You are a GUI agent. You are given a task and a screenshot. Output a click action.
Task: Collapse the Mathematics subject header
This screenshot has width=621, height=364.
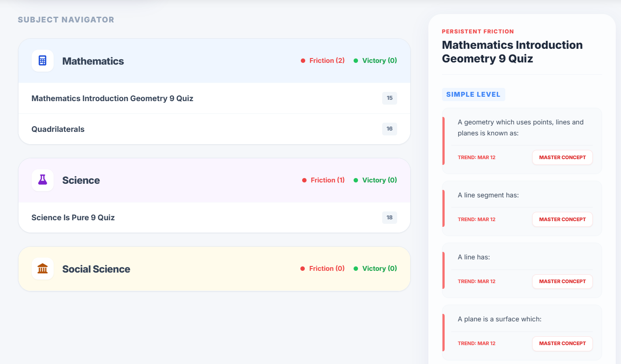click(x=214, y=61)
